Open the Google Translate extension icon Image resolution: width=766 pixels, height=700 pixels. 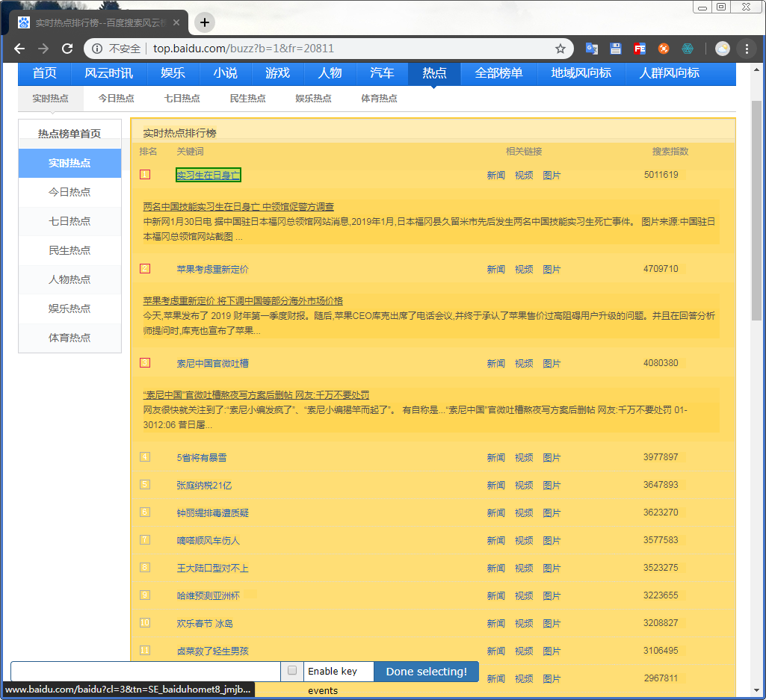pos(592,49)
